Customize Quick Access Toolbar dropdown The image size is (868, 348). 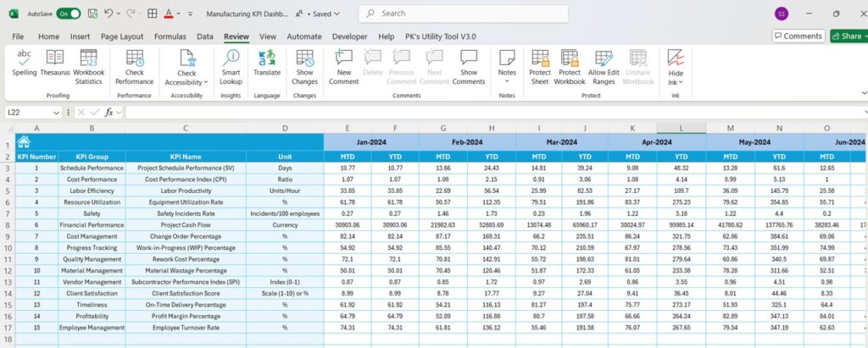[x=191, y=14]
